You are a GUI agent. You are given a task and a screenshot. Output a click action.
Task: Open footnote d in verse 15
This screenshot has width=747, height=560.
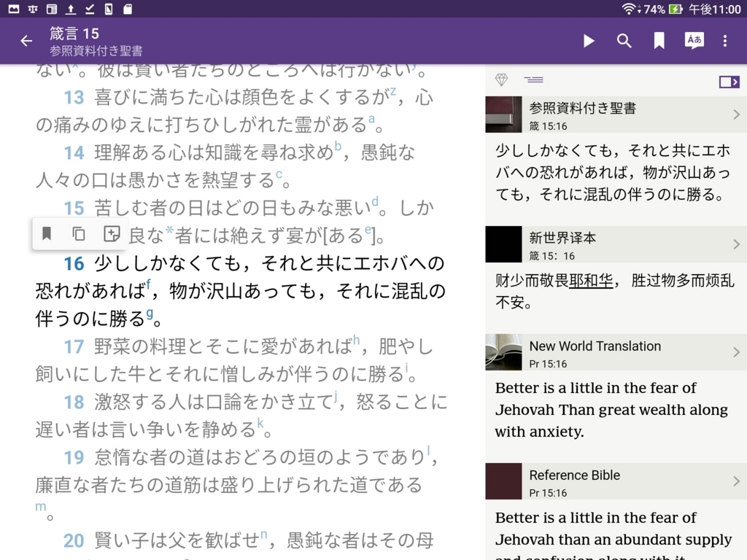376,201
